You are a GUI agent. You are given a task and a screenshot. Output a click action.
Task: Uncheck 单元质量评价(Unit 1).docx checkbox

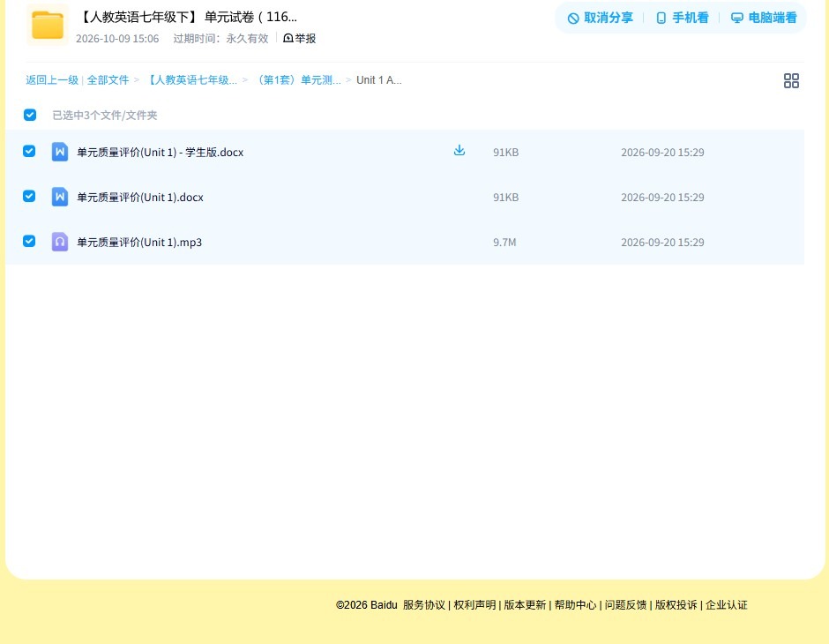tap(29, 196)
